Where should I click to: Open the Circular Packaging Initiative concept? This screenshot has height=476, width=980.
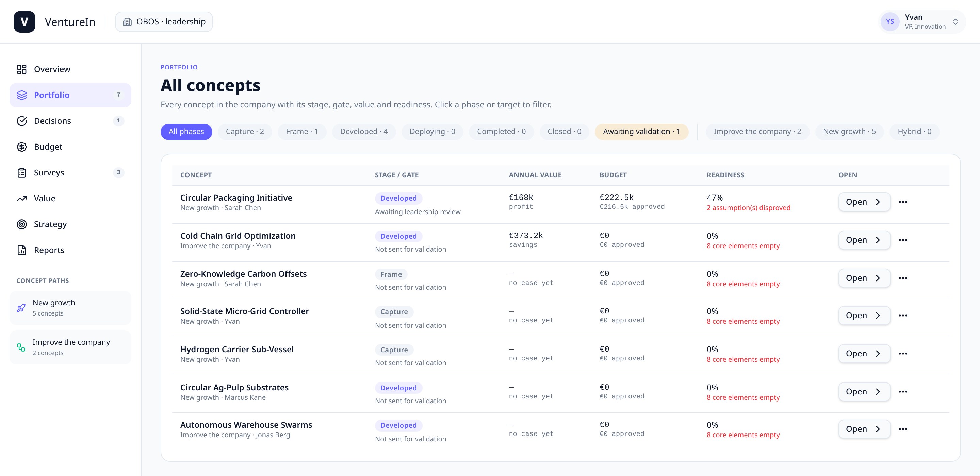tap(864, 202)
